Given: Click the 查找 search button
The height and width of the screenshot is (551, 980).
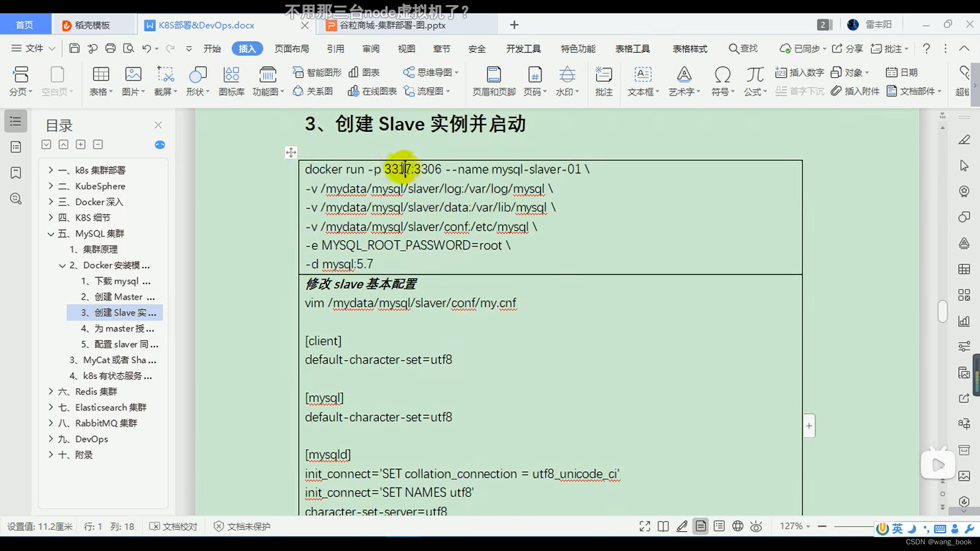Looking at the screenshot, I should (743, 48).
